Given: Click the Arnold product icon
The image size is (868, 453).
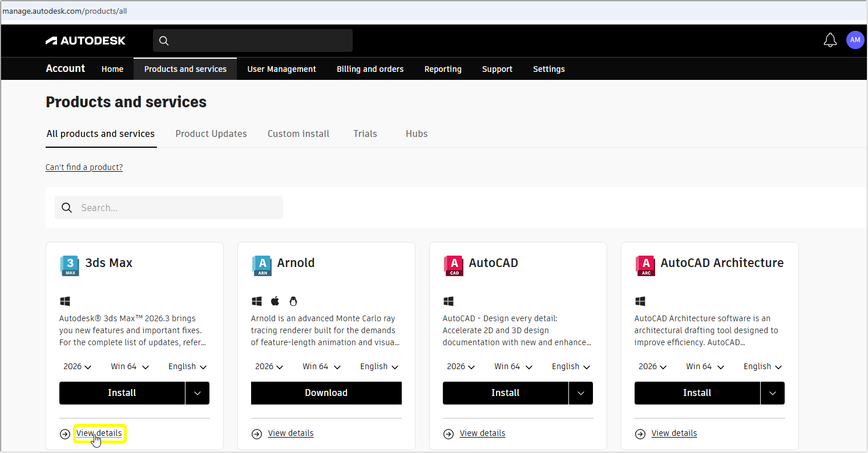Looking at the screenshot, I should tap(261, 265).
